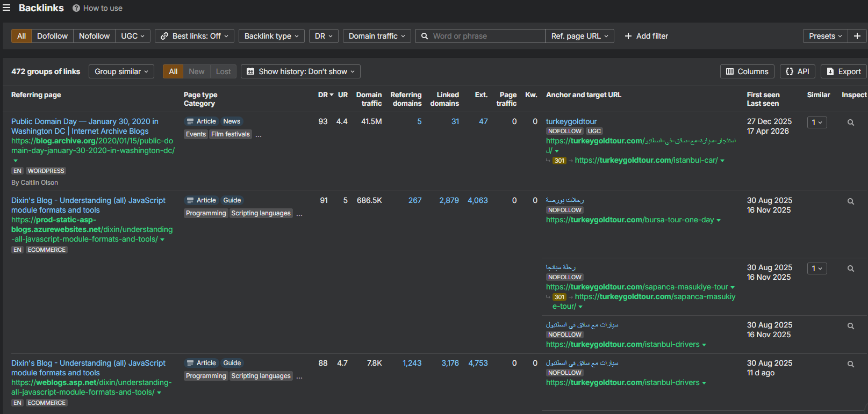The height and width of the screenshot is (414, 868).
Task: Open the Presets dropdown
Action: click(x=825, y=36)
